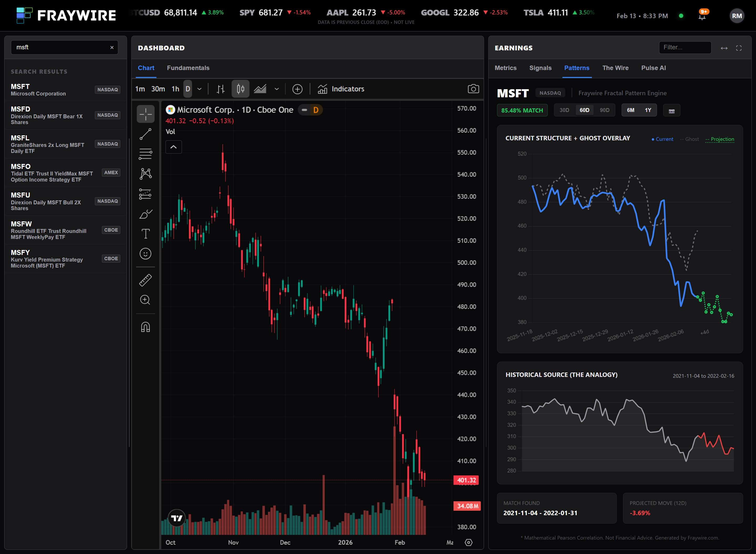Image resolution: width=756 pixels, height=554 pixels.
Task: Select the trend line drawing tool
Action: coord(145,134)
